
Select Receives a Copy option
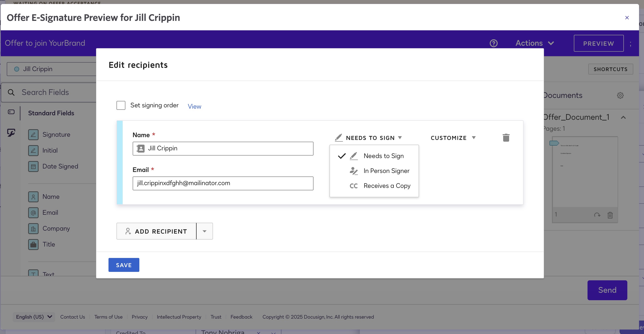coord(387,186)
